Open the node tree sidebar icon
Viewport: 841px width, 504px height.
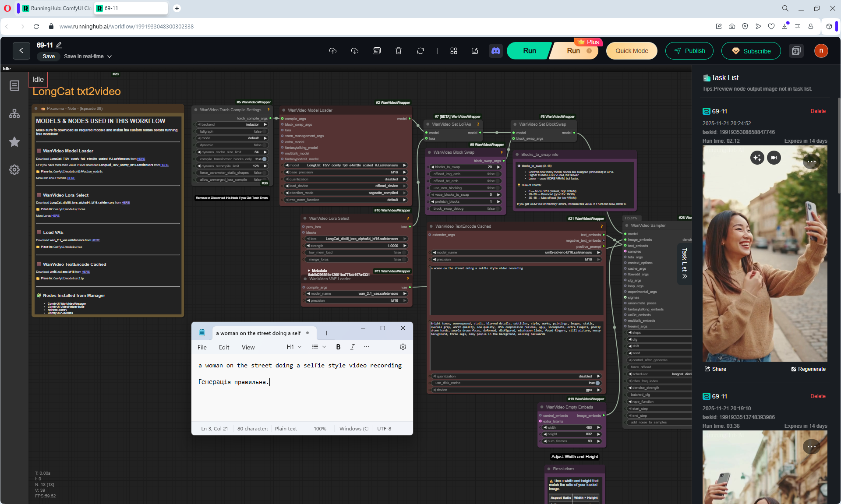(x=14, y=113)
